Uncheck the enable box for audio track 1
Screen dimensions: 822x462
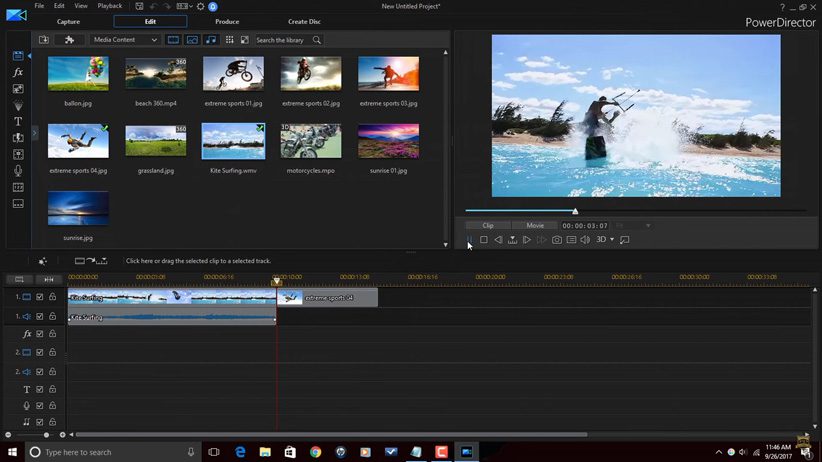[x=40, y=316]
